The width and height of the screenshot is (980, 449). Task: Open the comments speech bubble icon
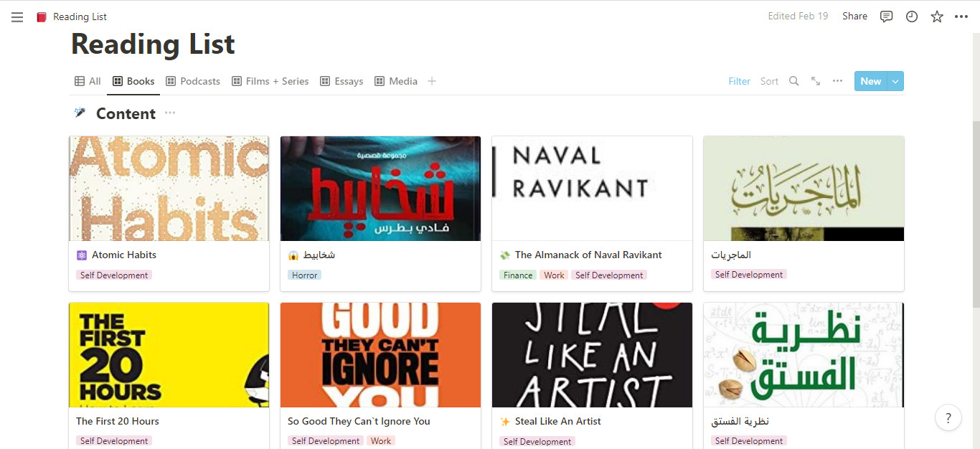887,16
